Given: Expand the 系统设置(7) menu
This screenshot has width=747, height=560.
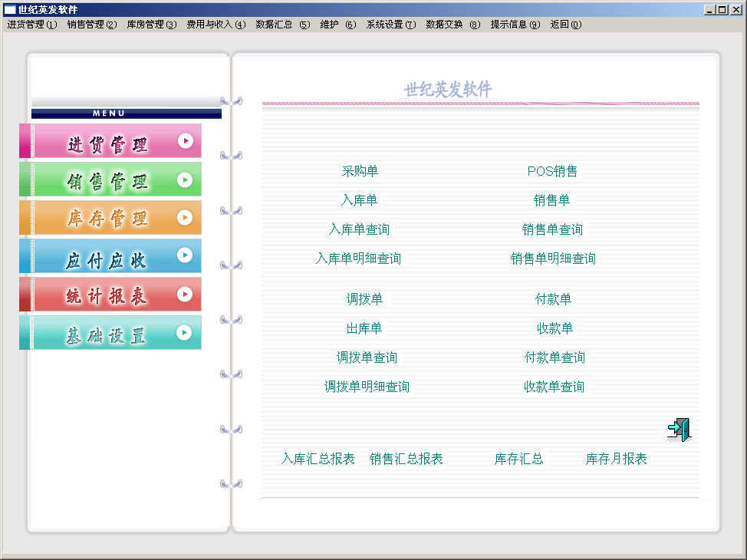Looking at the screenshot, I should (390, 25).
